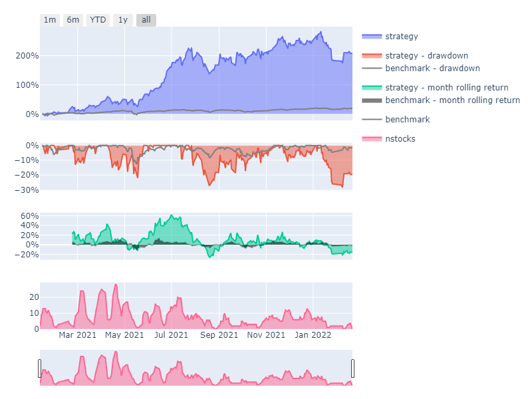Click the 'Mar 2021' x-axis label
This screenshot has height=399, width=532.
(x=77, y=335)
